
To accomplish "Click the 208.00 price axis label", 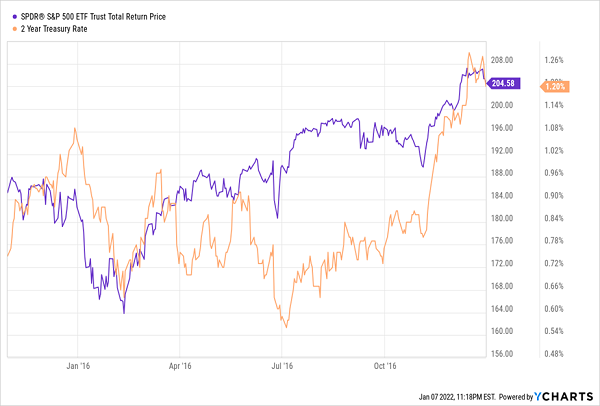I will coord(502,60).
